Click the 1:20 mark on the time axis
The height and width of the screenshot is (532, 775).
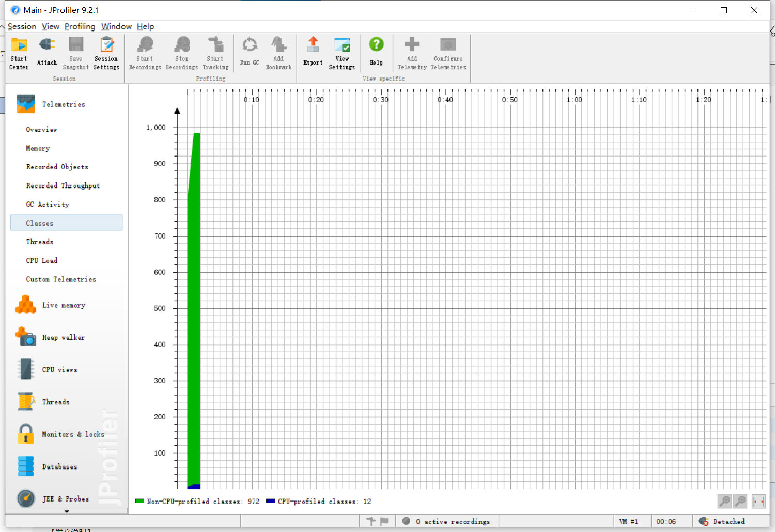click(x=704, y=100)
